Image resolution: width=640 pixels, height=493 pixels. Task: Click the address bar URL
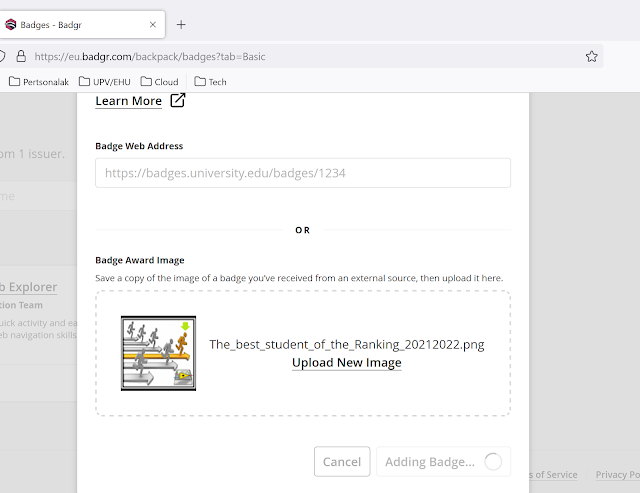tap(150, 56)
